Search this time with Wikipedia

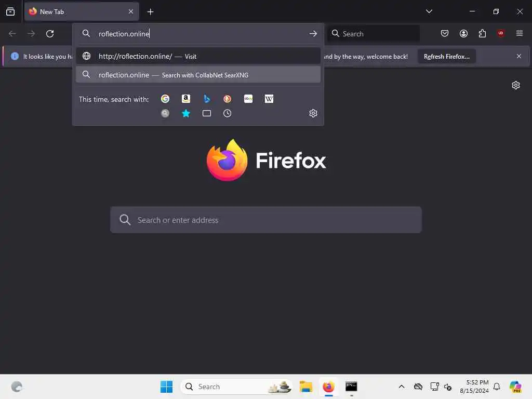tap(269, 99)
